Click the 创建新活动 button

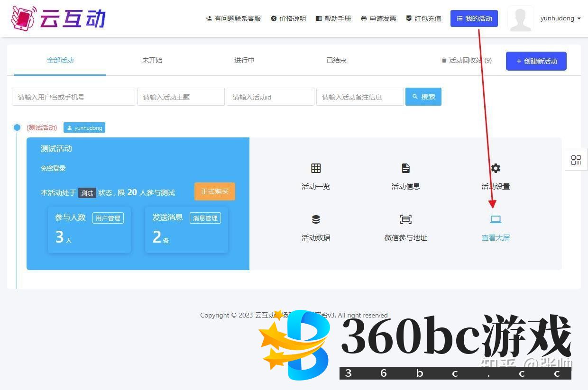[x=536, y=61]
